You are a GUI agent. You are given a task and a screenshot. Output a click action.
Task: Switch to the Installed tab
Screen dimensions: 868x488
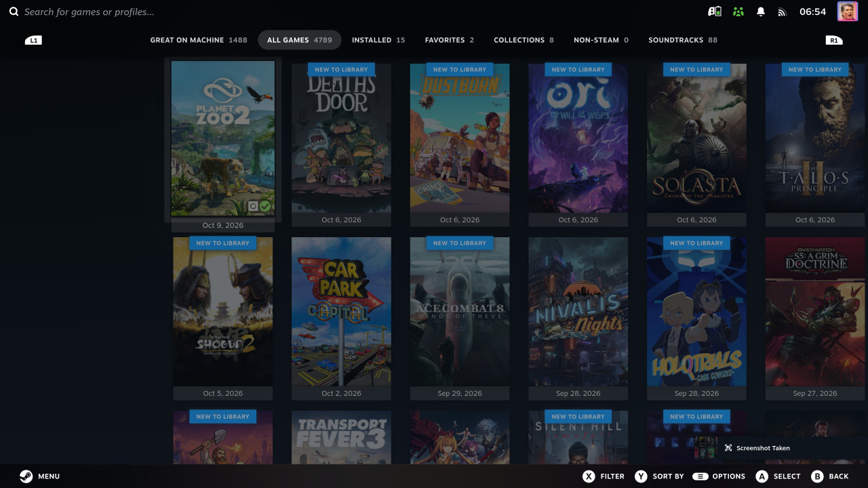tap(378, 40)
